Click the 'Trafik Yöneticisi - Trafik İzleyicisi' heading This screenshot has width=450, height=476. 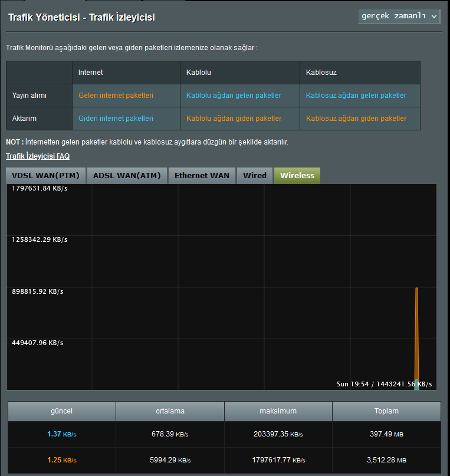click(81, 17)
